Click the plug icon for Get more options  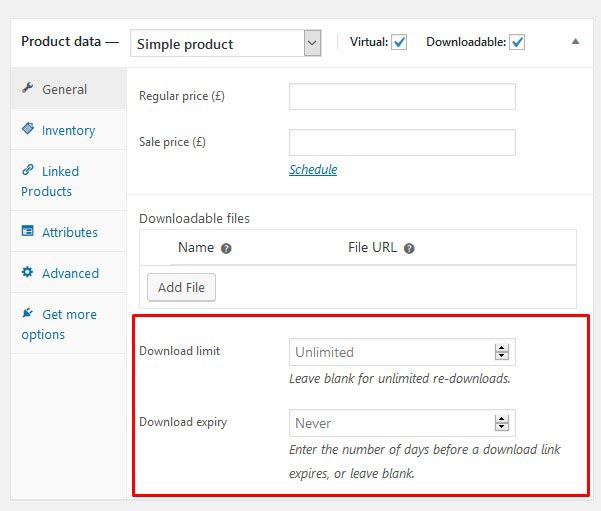[28, 313]
